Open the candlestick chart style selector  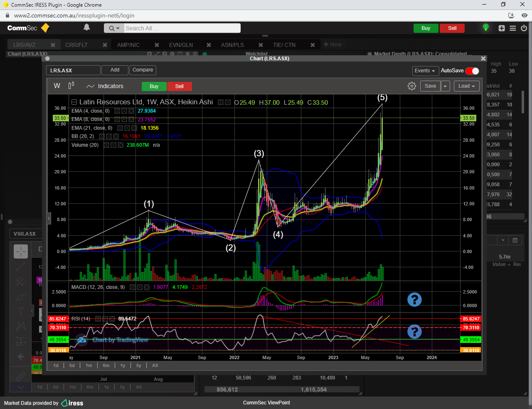71,85
